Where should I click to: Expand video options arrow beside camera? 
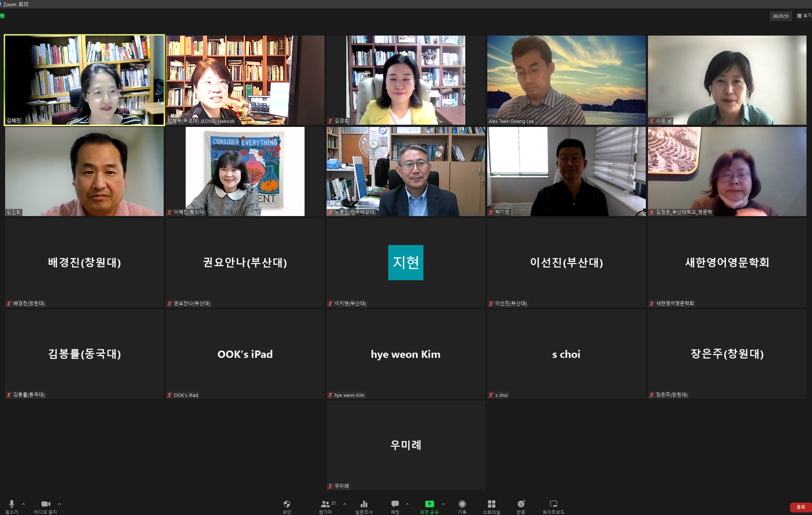click(59, 504)
